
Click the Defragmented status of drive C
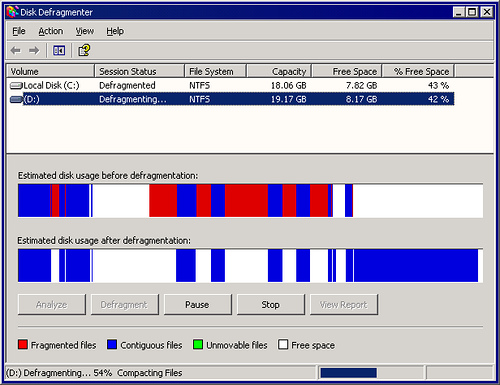point(127,86)
